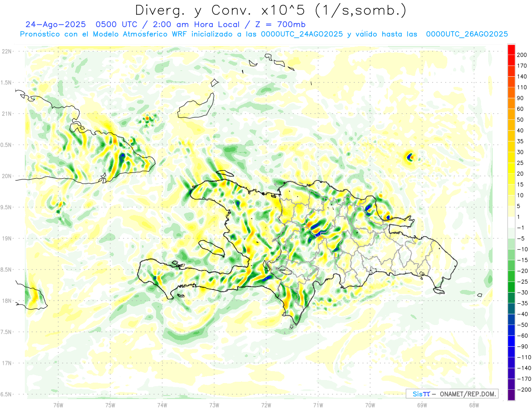Click the "0000UTC_24AGO2025" initialization time

pos(302,34)
